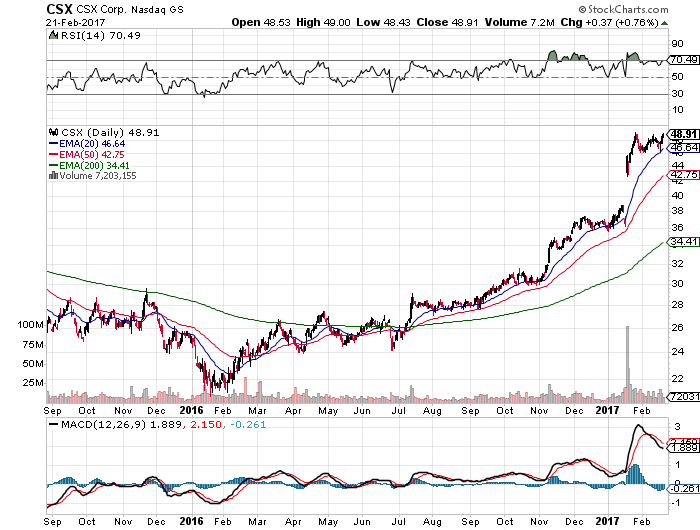
Task: Select the green EMA(200) line swatch in legend
Action: (x=54, y=165)
